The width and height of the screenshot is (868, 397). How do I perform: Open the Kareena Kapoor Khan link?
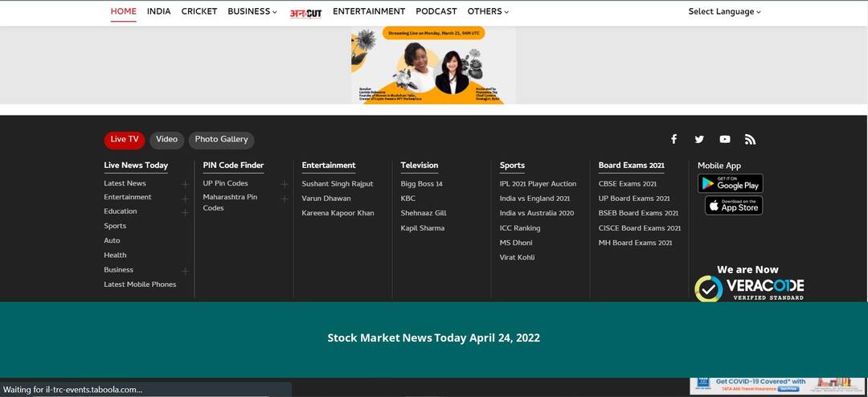point(338,213)
